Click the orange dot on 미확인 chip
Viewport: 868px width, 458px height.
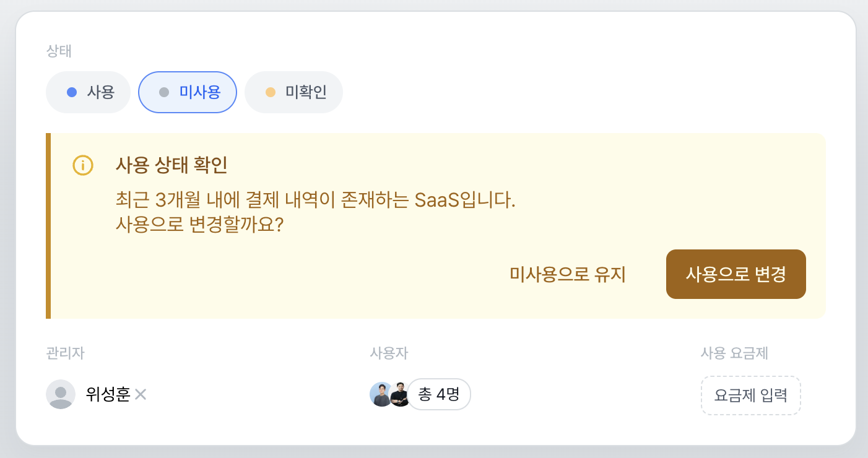tap(270, 93)
